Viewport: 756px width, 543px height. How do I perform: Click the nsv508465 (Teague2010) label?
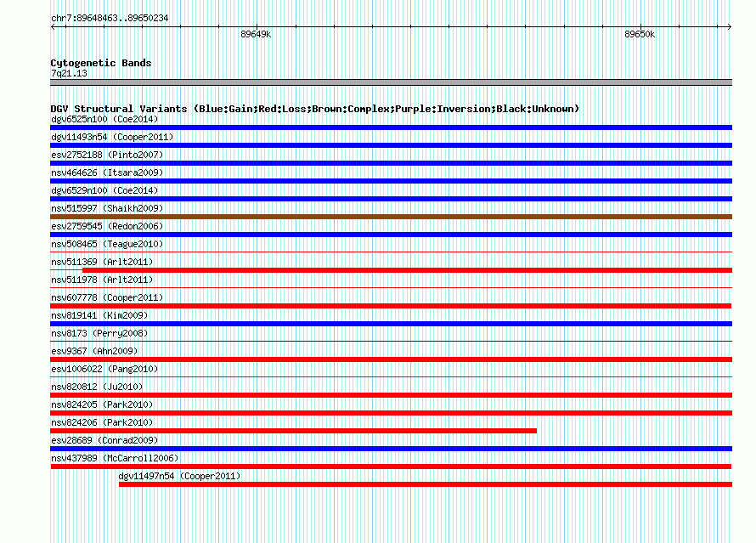[x=107, y=244]
